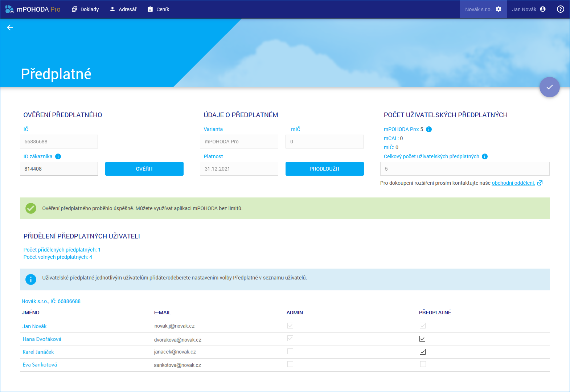Show info about ID zákazníka
Screen dimensions: 570x392
pyautogui.click(x=58, y=156)
